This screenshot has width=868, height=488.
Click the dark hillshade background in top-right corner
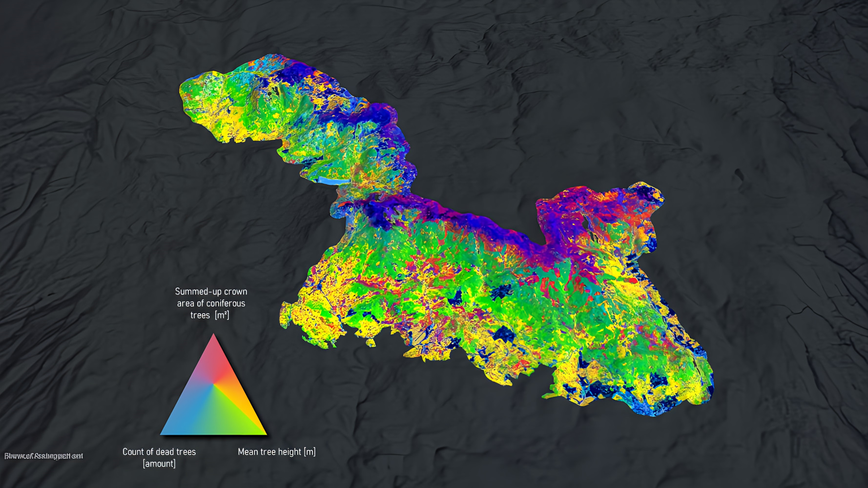806,49
